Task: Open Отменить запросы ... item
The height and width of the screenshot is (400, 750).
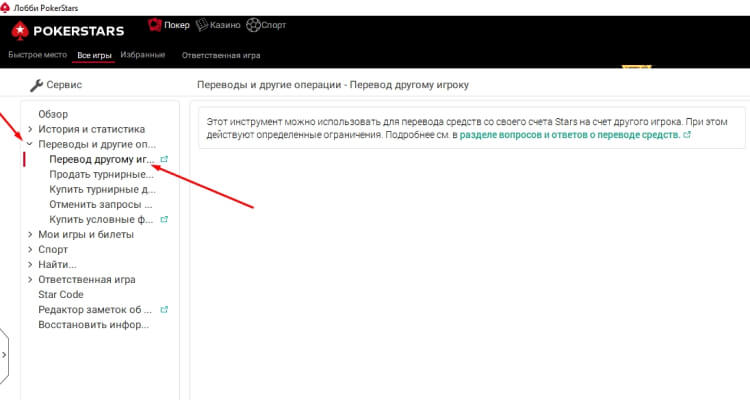Action: pyautogui.click(x=100, y=204)
